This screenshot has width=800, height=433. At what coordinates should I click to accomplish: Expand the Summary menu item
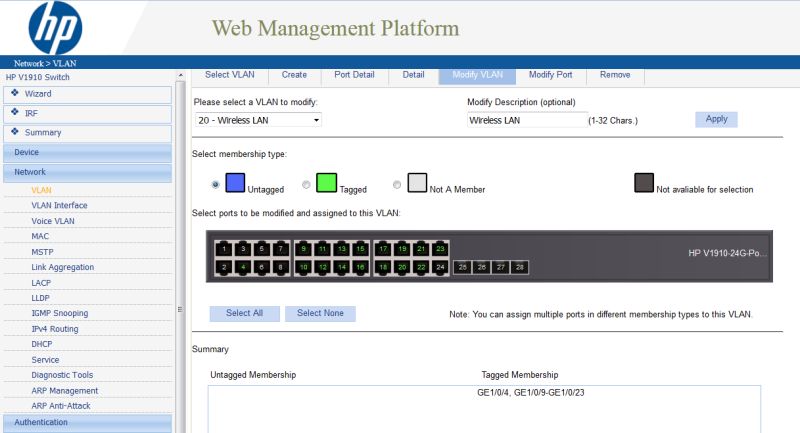pos(87,133)
